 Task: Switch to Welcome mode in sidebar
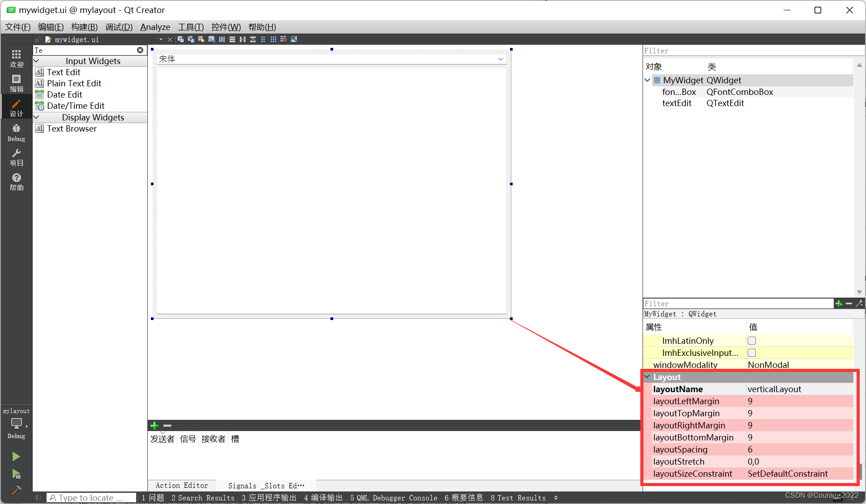16,59
